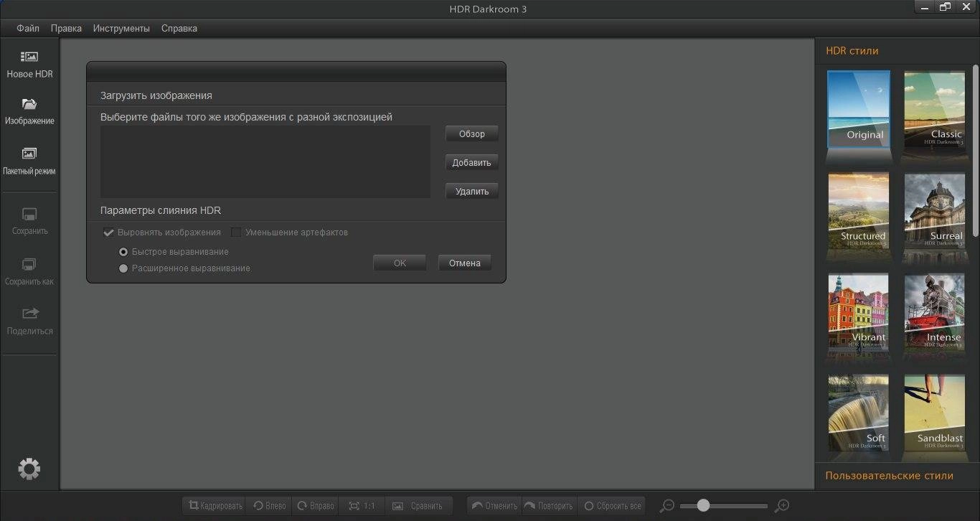Click the Добавить button

click(x=472, y=162)
